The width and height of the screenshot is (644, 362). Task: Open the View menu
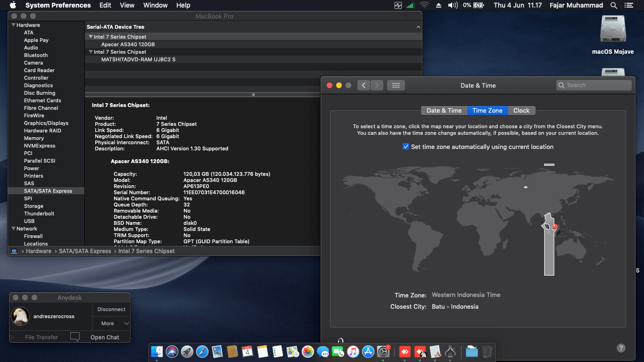[127, 6]
